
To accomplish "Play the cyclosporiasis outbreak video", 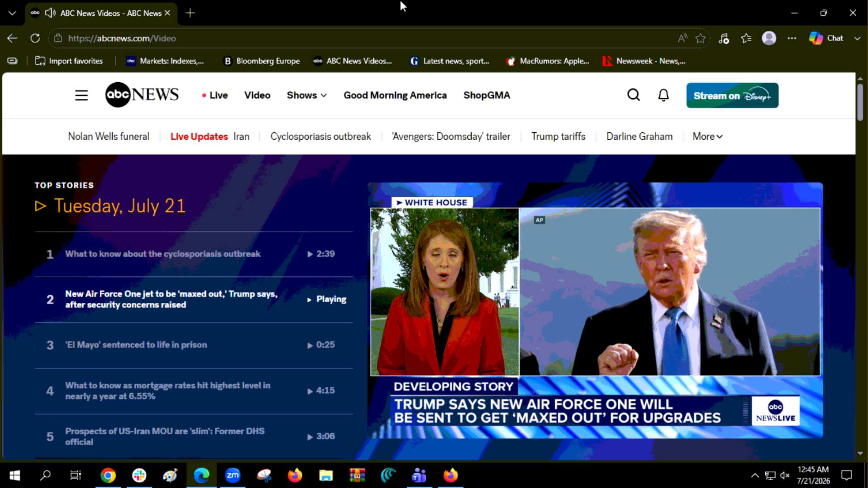I will coord(194,254).
